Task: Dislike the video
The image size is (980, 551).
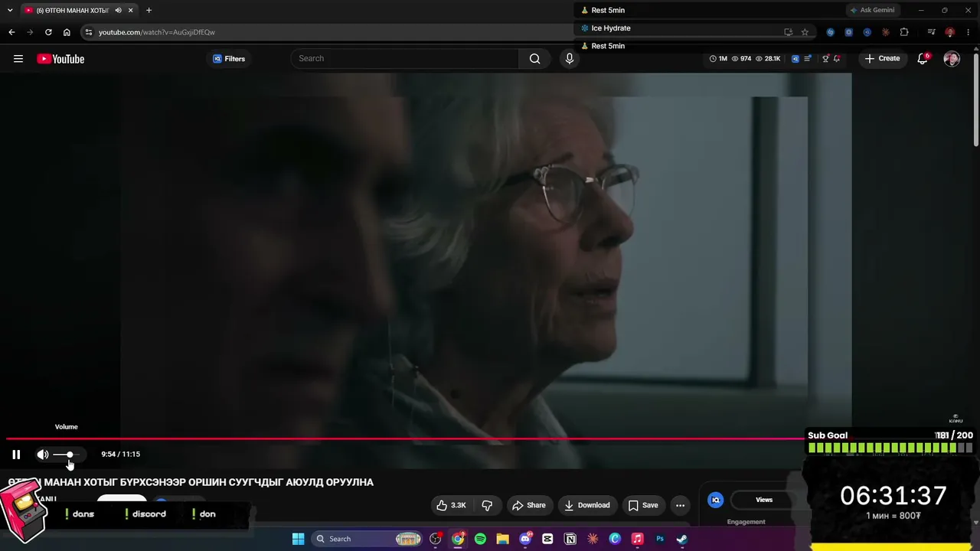Action: click(x=487, y=505)
